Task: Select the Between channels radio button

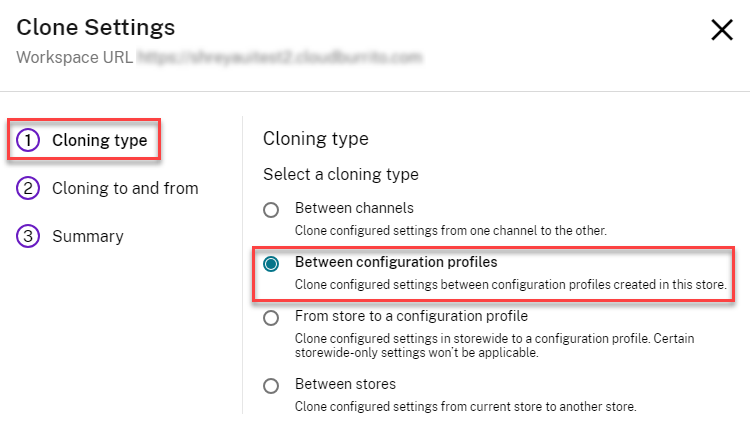Action: tap(271, 210)
